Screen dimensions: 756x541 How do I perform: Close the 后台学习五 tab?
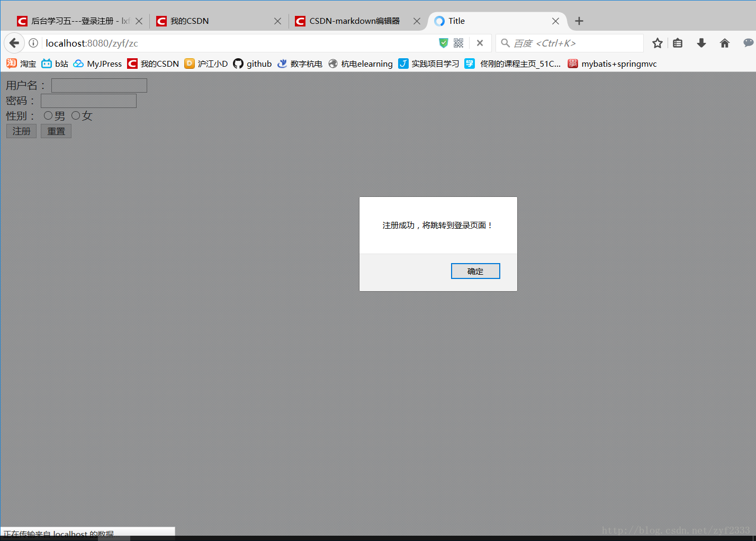pyautogui.click(x=139, y=21)
